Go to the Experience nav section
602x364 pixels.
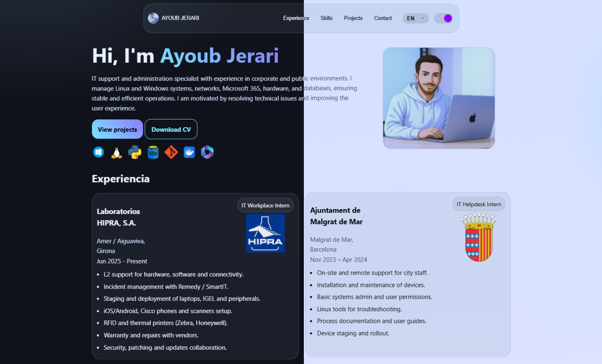[296, 18]
